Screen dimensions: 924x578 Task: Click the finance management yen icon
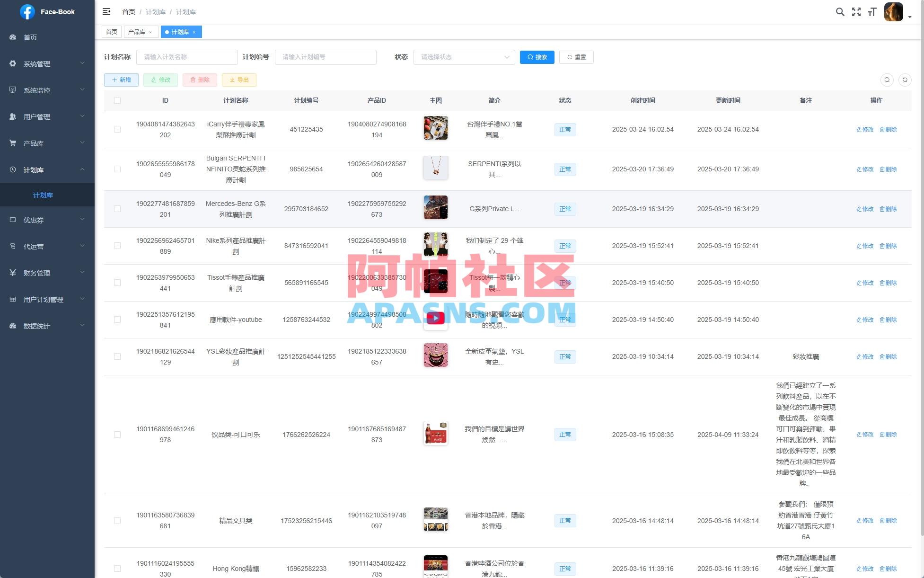coord(13,273)
